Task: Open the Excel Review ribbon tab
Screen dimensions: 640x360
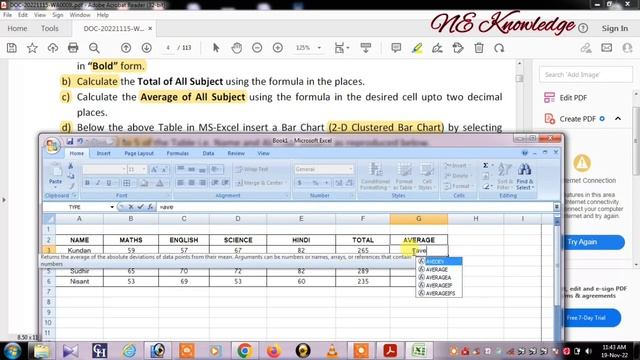Action: tap(236, 153)
